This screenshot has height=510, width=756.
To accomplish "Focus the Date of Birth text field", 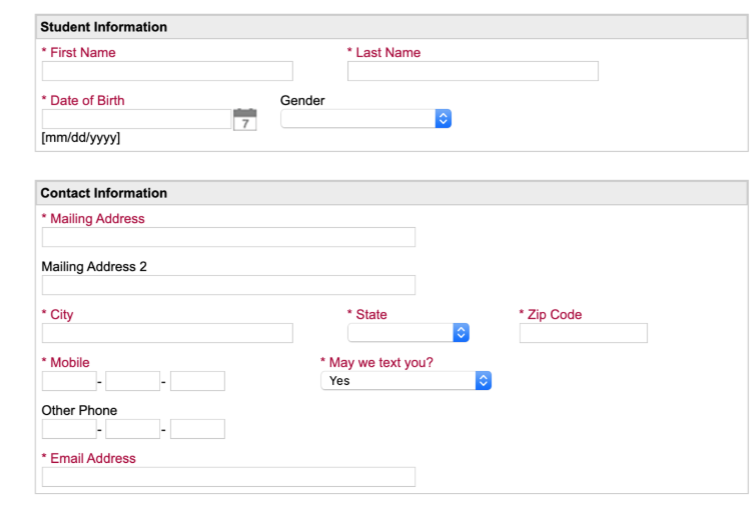I will pyautogui.click(x=136, y=119).
